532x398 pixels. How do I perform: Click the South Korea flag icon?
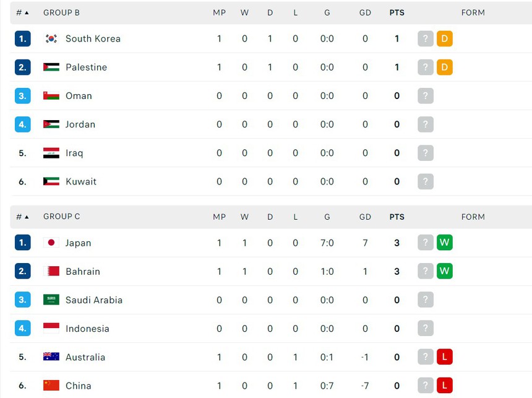click(51, 38)
